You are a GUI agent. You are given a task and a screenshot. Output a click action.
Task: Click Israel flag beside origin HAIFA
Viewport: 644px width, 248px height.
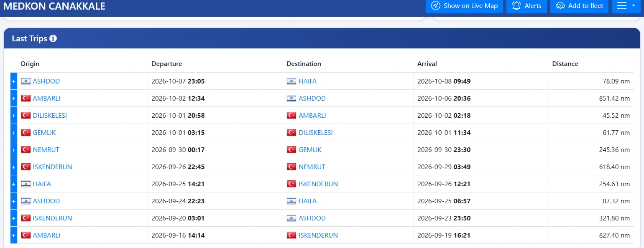point(26,184)
